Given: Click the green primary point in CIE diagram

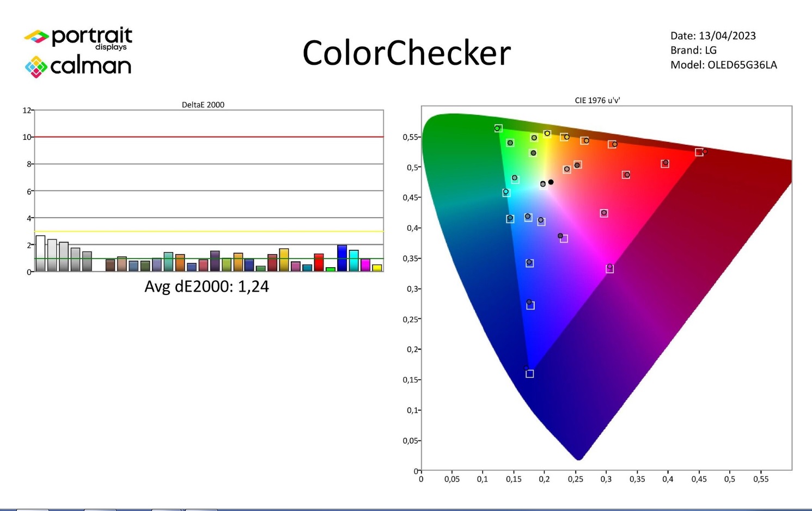Looking at the screenshot, I should click(x=497, y=128).
